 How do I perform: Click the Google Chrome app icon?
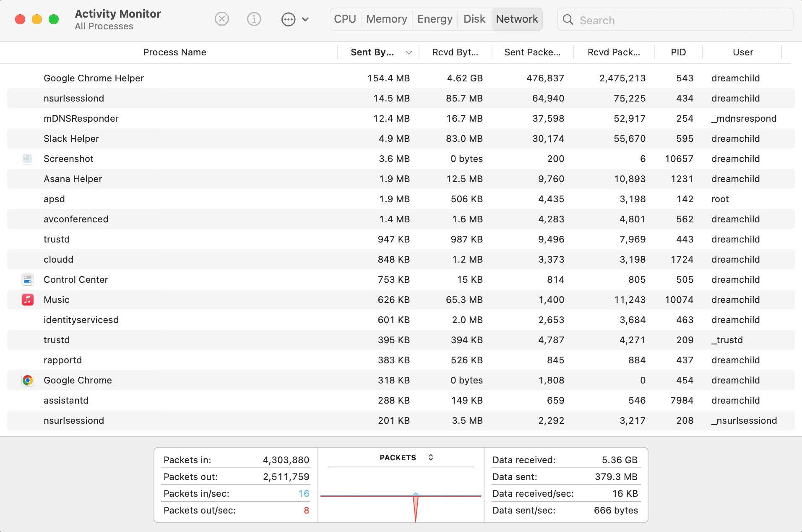[28, 380]
